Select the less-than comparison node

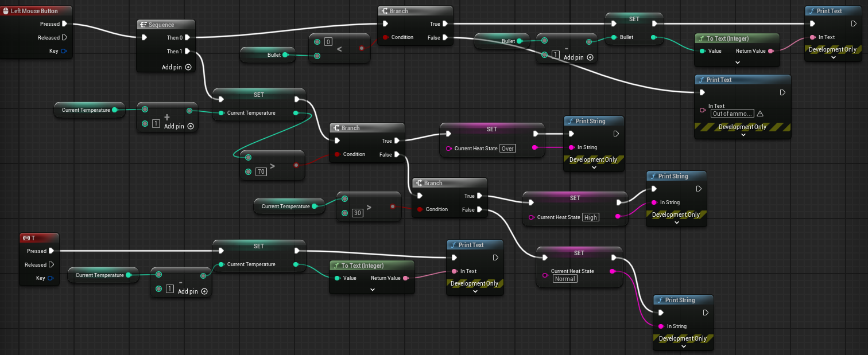coord(339,49)
